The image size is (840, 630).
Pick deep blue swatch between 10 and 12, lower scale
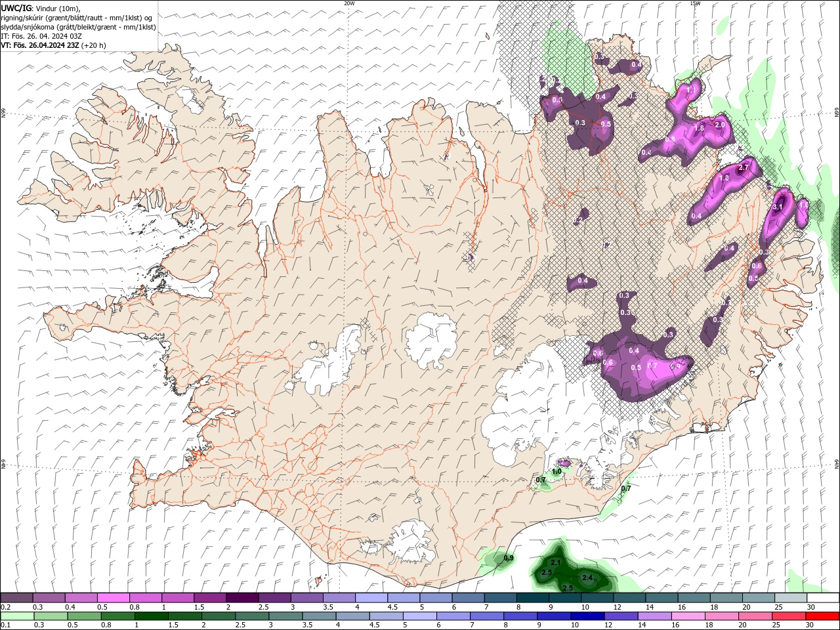(x=587, y=616)
